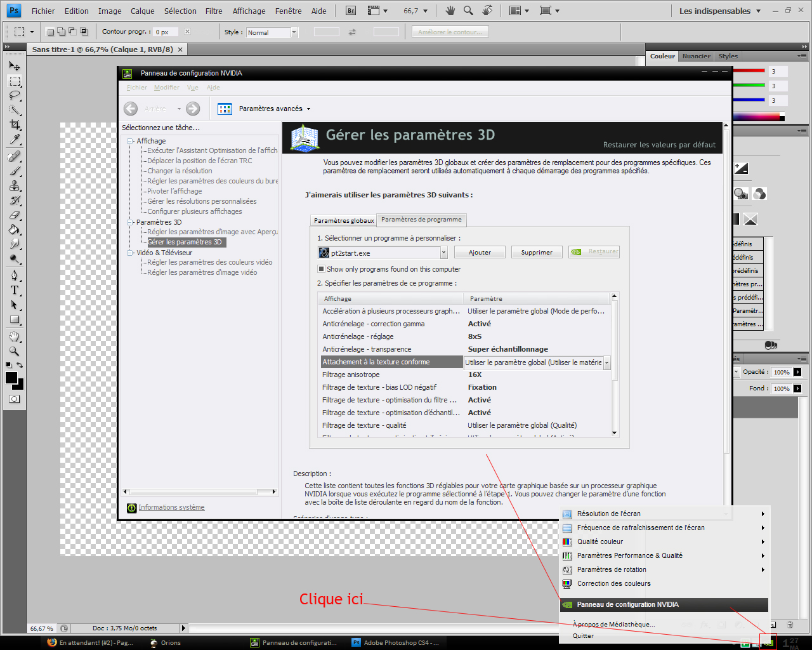Swap foreground and background colors
This screenshot has height=650, width=812.
pos(20,365)
